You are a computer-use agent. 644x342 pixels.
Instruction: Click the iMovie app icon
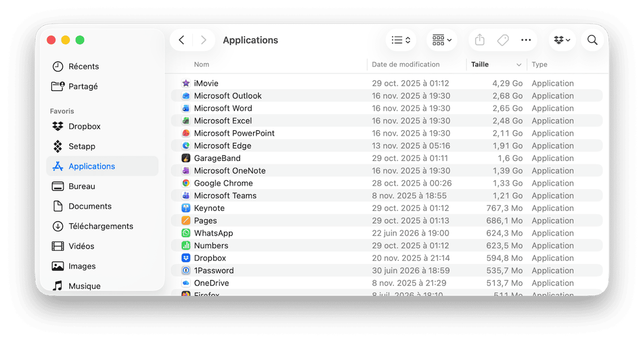coord(186,83)
